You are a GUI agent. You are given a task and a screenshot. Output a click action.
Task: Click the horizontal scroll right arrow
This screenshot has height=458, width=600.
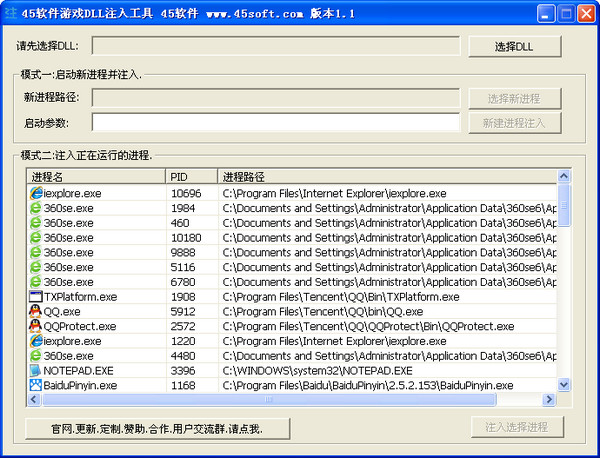pos(549,399)
